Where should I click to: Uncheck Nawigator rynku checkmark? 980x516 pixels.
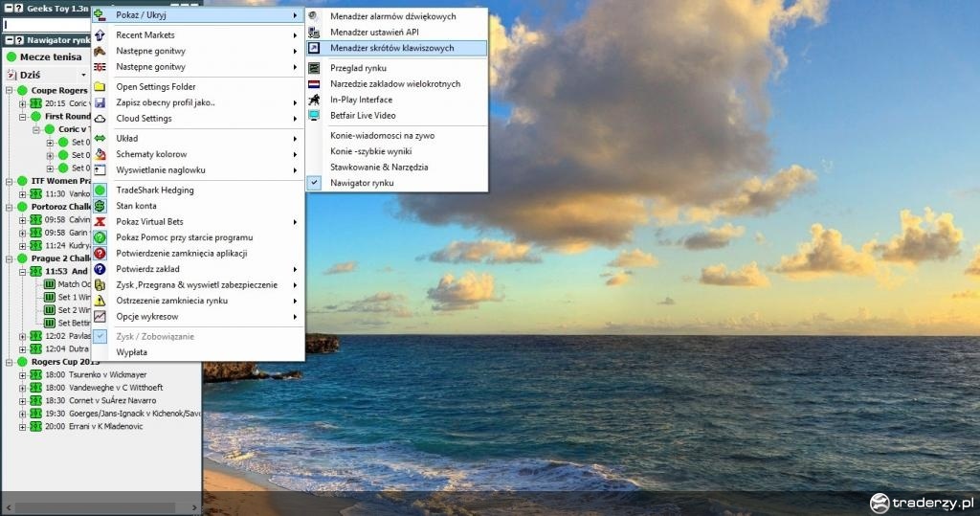(x=314, y=183)
